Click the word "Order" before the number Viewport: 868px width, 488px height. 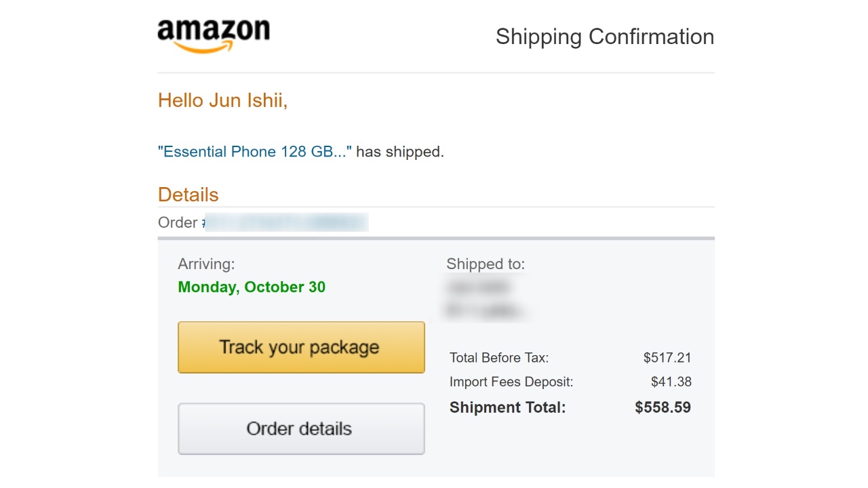(177, 222)
